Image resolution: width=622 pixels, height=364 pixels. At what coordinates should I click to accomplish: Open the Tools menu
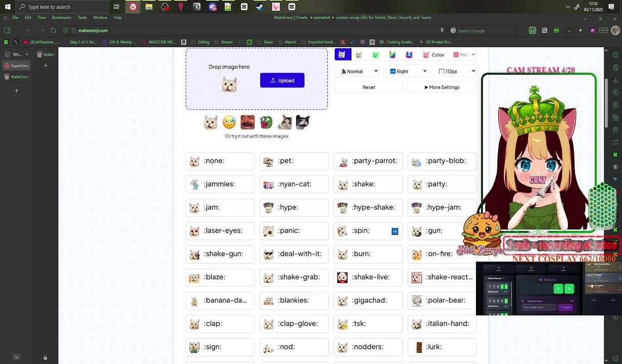[x=82, y=17]
